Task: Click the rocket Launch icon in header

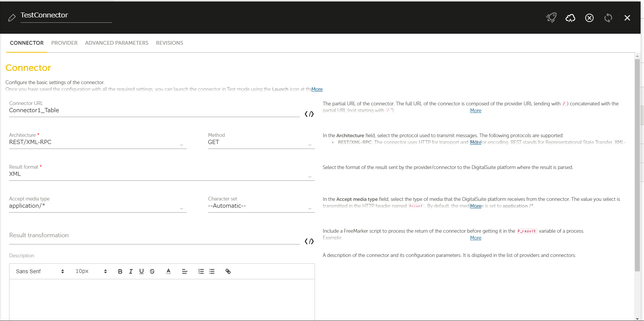Action: click(x=551, y=18)
